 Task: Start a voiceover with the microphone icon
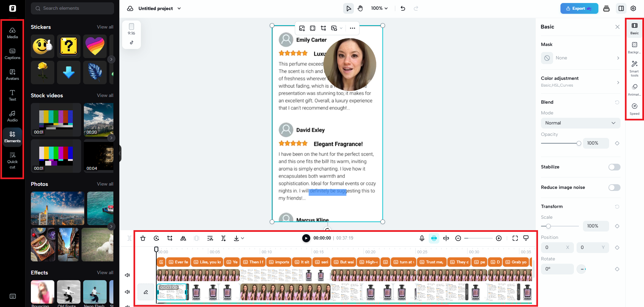(422, 238)
